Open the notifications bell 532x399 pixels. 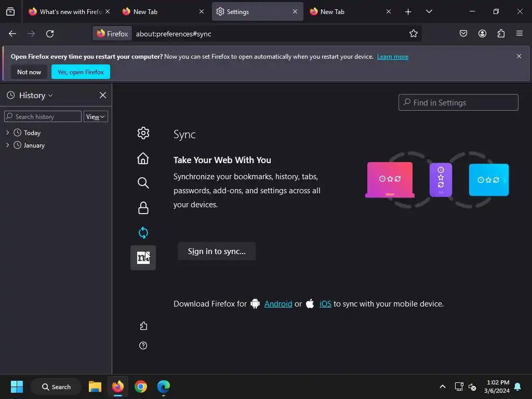point(517,387)
